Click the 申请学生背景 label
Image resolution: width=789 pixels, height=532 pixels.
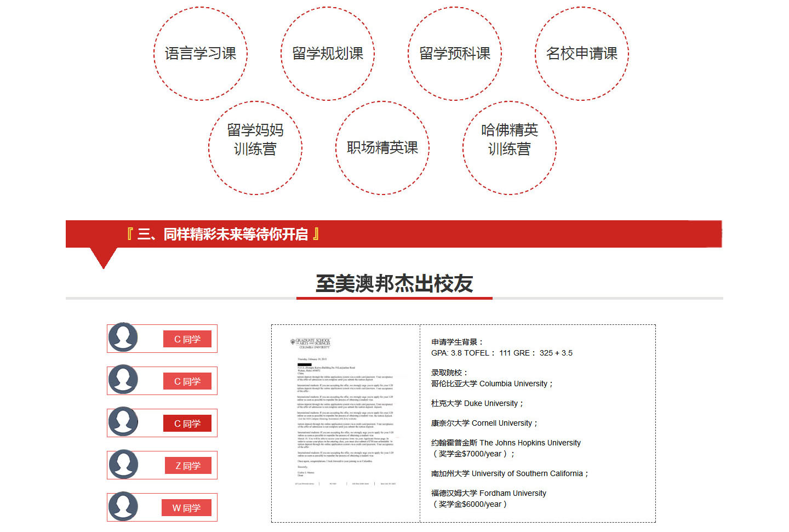[457, 342]
